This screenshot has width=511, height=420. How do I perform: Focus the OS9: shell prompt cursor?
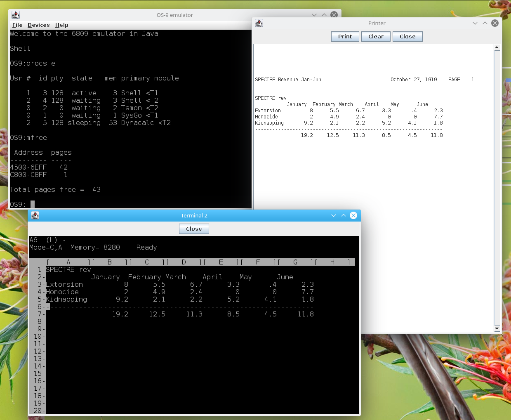33,204
